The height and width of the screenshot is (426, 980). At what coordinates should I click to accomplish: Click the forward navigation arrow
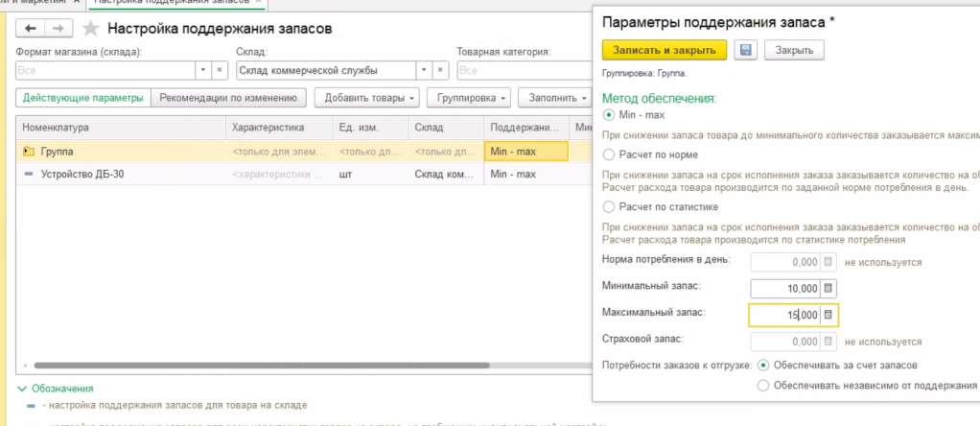tap(58, 30)
